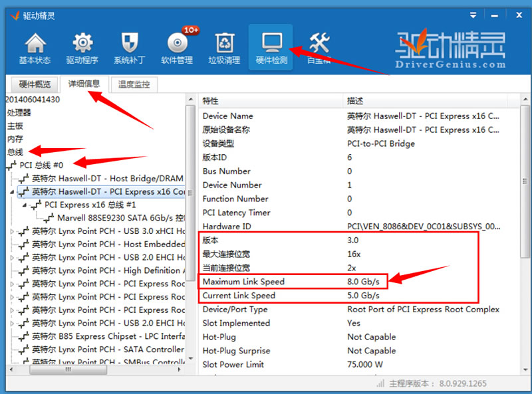532x394 pixels.
Task: Click the details pane scroll-up arrow
Action: 525,100
